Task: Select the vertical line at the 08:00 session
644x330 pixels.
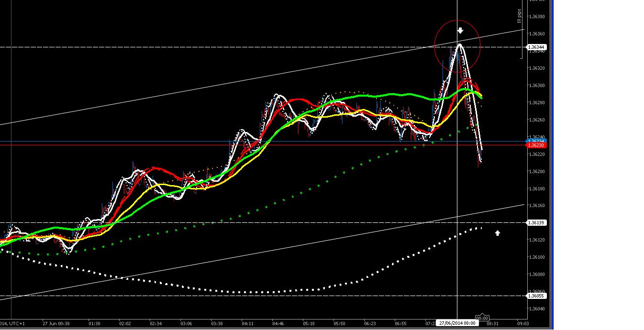Action: [x=457, y=191]
